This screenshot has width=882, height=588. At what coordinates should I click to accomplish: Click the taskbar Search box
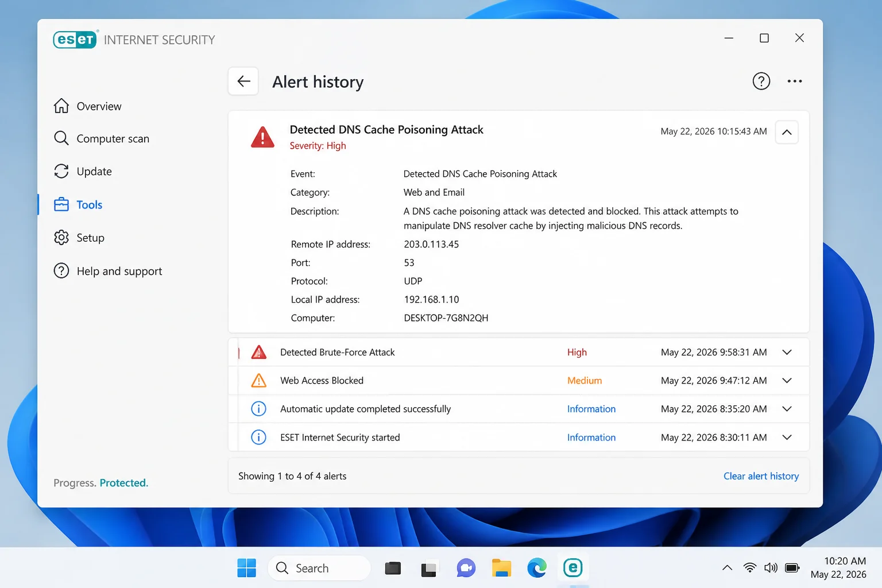[319, 568]
